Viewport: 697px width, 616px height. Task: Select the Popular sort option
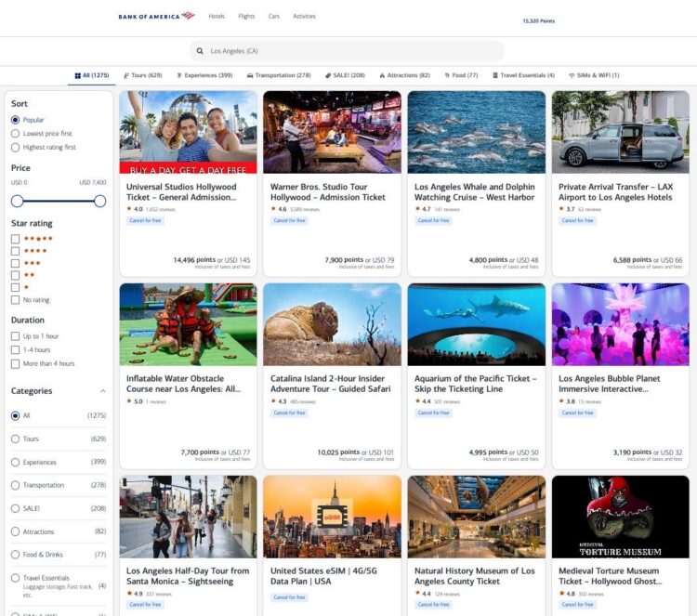16,120
